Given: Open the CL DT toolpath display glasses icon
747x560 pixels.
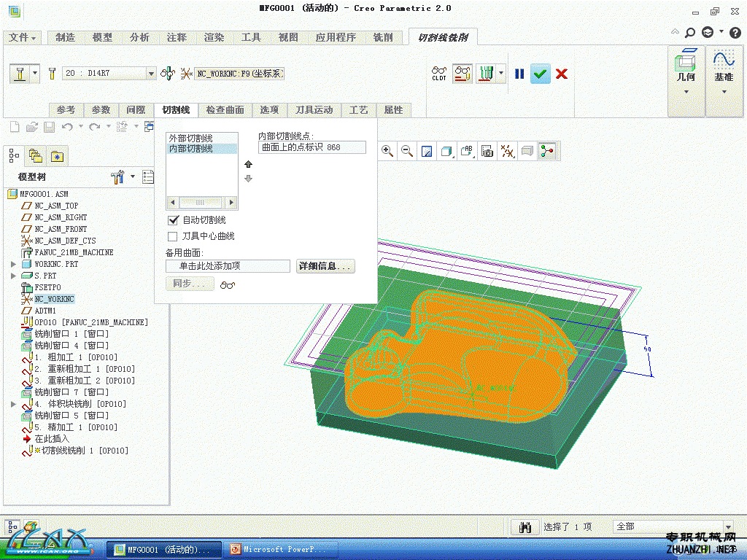Looking at the screenshot, I should 438,74.
